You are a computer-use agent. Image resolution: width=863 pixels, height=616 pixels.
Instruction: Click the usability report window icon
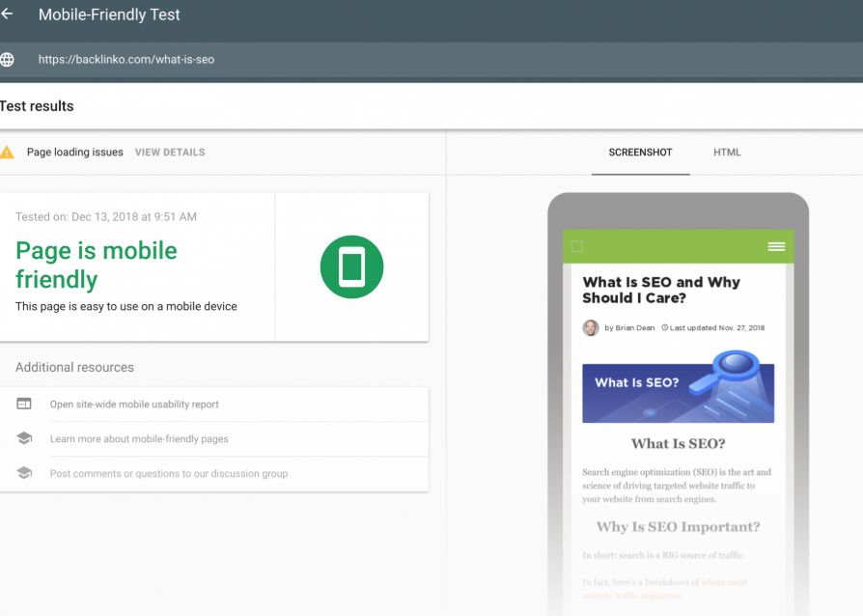point(24,404)
